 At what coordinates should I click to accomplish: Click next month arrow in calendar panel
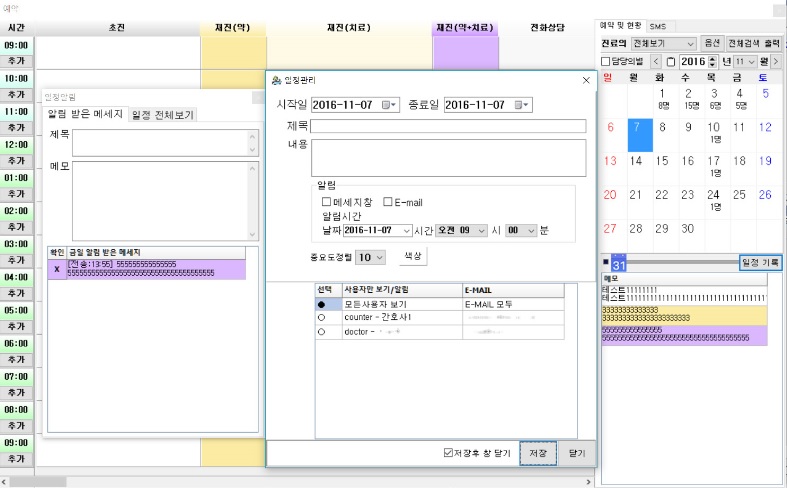click(x=775, y=62)
